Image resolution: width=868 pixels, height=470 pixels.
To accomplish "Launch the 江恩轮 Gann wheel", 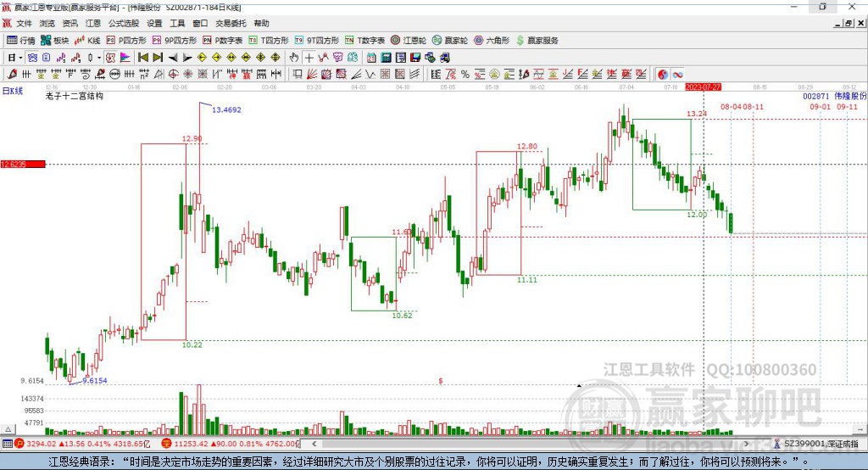I will coord(409,41).
